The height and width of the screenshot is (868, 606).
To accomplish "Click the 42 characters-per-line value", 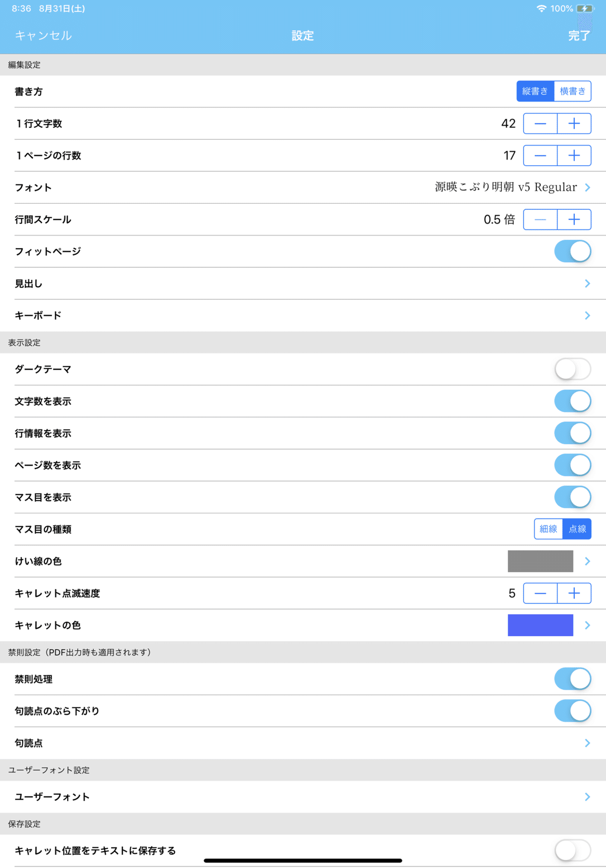I will tap(509, 124).
